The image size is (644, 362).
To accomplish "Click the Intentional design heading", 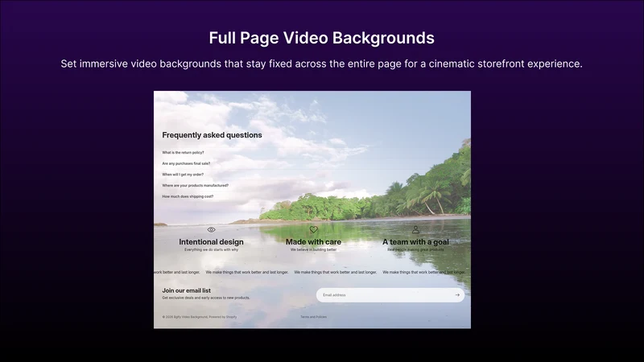I will [x=211, y=242].
